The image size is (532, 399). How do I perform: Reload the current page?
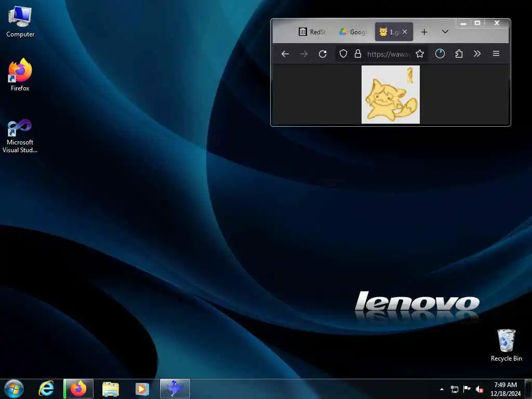tap(323, 54)
